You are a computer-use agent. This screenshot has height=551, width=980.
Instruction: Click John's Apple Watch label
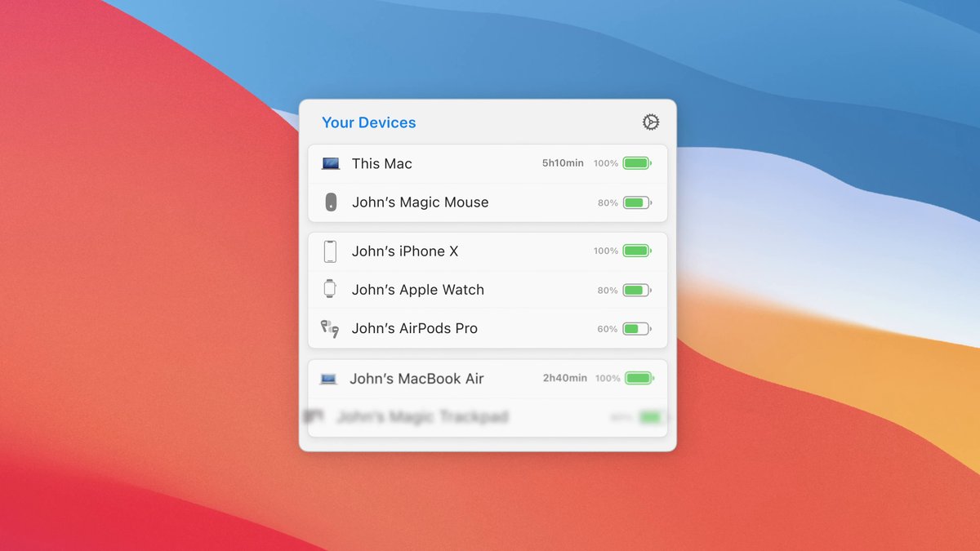(418, 289)
